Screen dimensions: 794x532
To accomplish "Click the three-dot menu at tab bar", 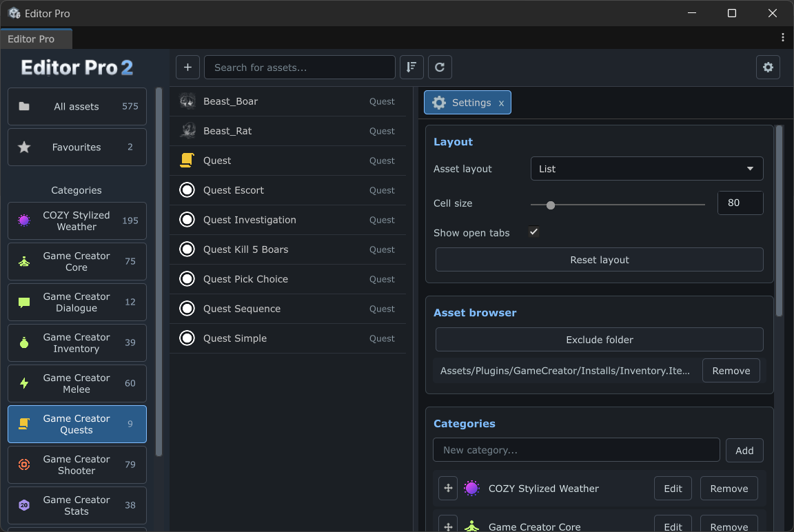I will click(x=782, y=37).
